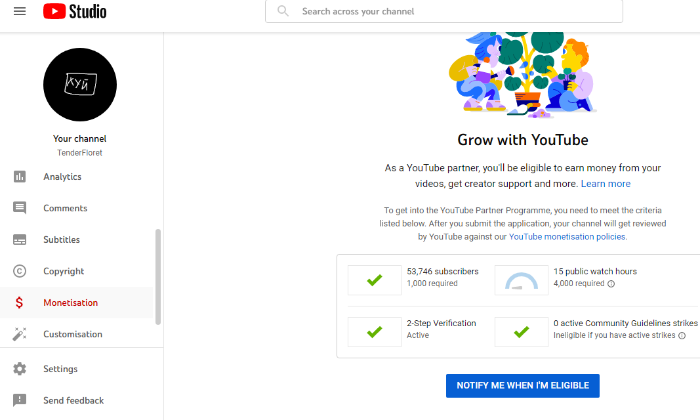700x420 pixels.
Task: Click the Grow with YouTube illustration
Action: pyautogui.click(x=522, y=75)
